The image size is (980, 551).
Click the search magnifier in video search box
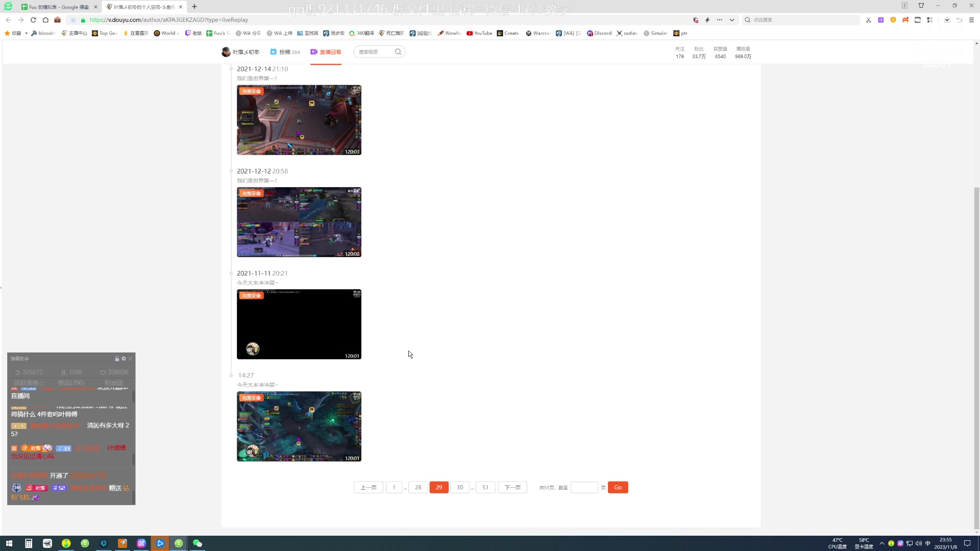(x=398, y=52)
